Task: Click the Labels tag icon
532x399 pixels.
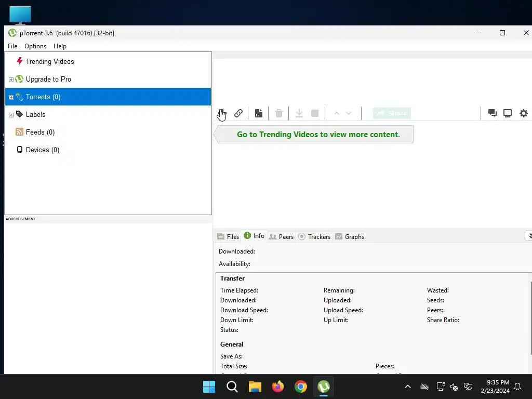Action: click(19, 114)
